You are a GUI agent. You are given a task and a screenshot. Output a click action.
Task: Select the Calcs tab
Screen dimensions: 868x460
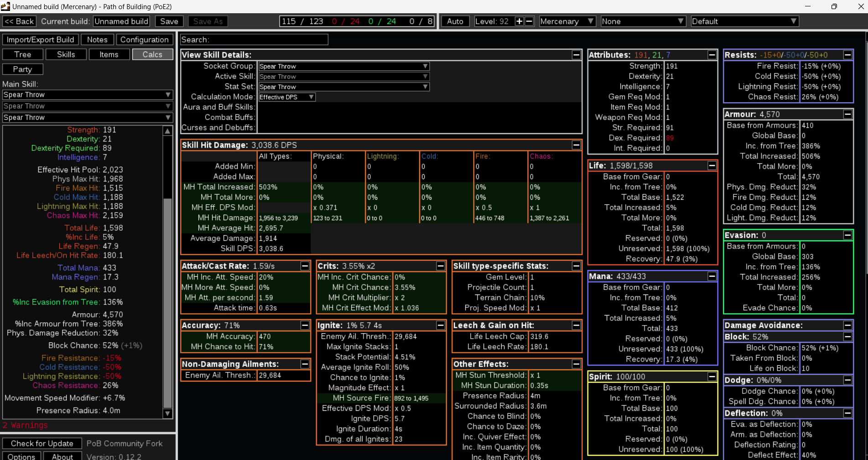click(152, 54)
